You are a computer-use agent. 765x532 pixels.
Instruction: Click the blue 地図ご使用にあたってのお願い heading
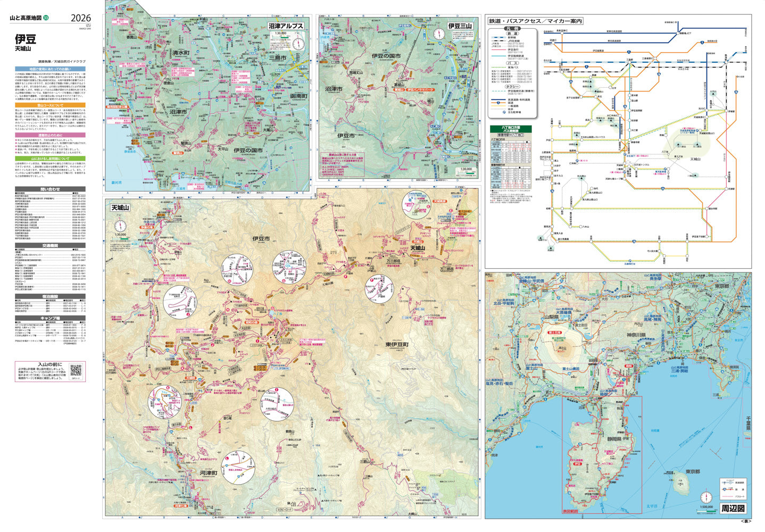pos(50,69)
